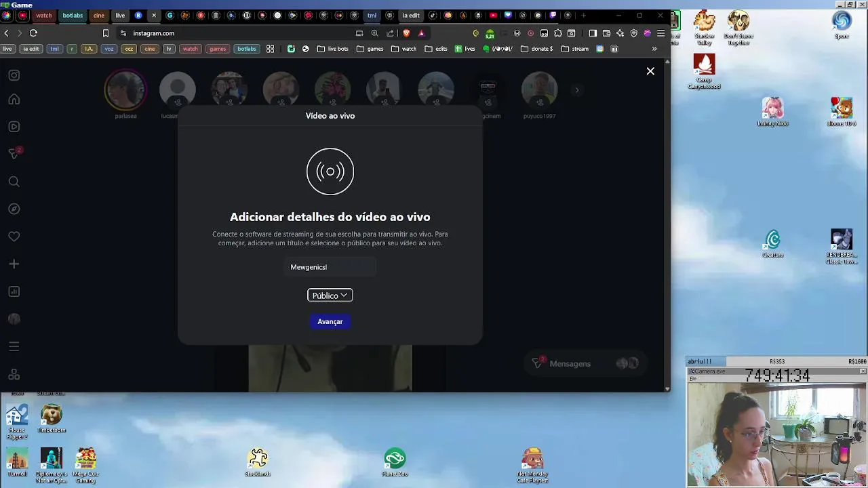
Task: Open Brave Rewards triangle icon
Action: pyautogui.click(x=421, y=33)
